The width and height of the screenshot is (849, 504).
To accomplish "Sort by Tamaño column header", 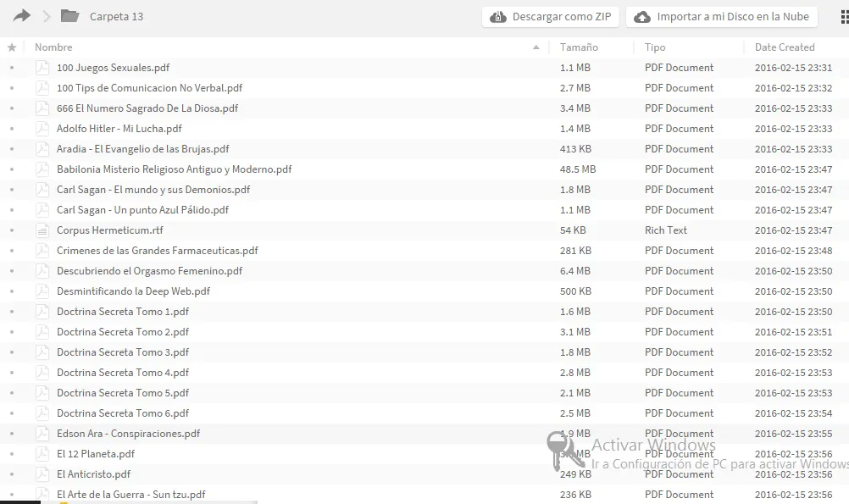I will (x=579, y=47).
